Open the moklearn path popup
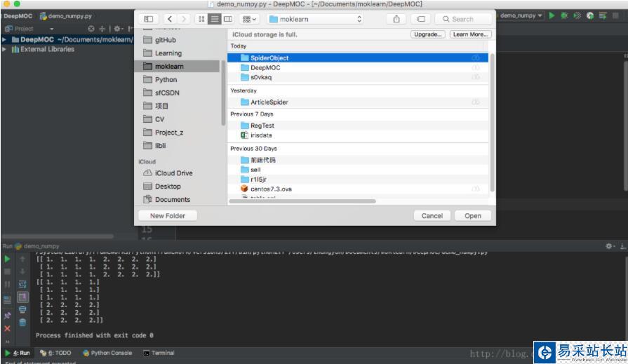The image size is (628, 364). coord(314,19)
